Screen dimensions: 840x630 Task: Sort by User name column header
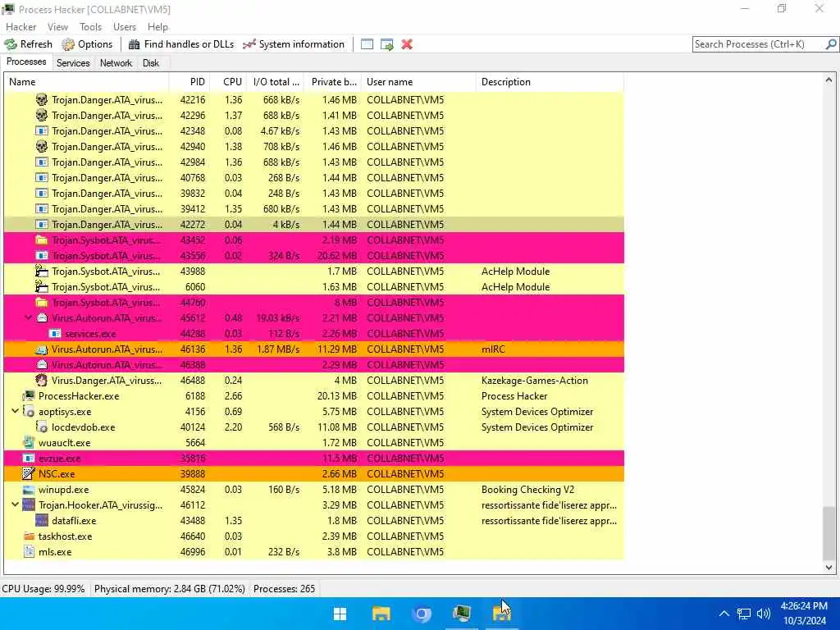[419, 82]
